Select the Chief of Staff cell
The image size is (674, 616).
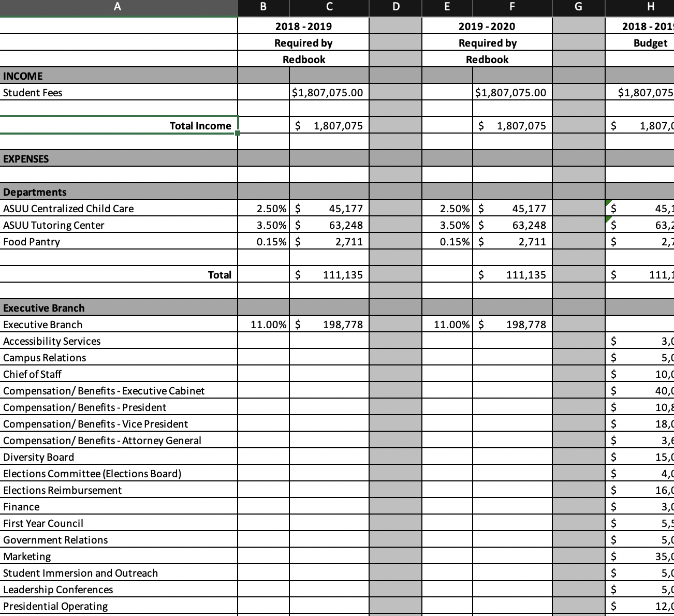click(x=119, y=374)
